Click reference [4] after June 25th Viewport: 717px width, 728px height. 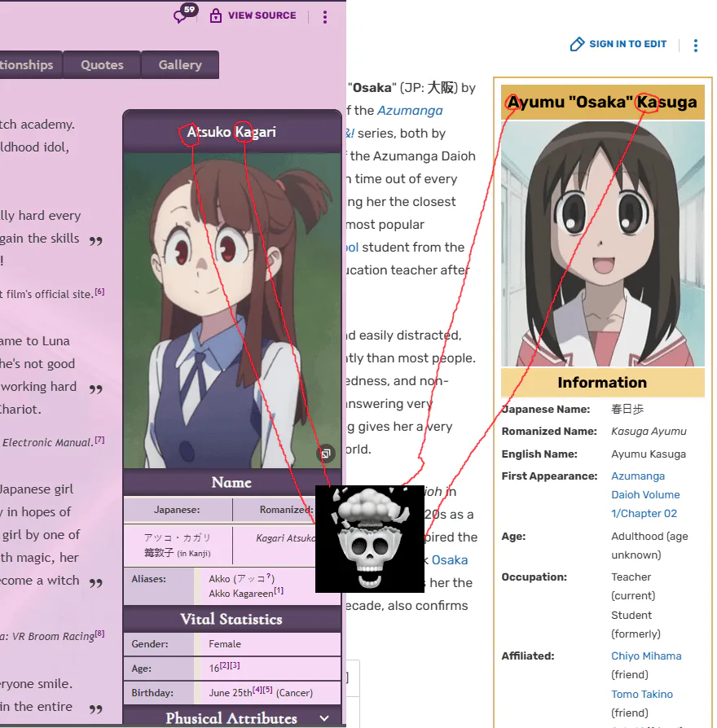[257, 690]
